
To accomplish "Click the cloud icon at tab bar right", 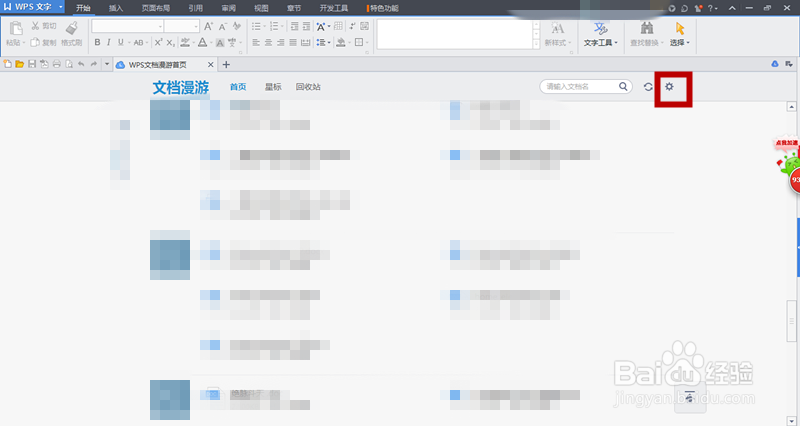I will coord(774,64).
